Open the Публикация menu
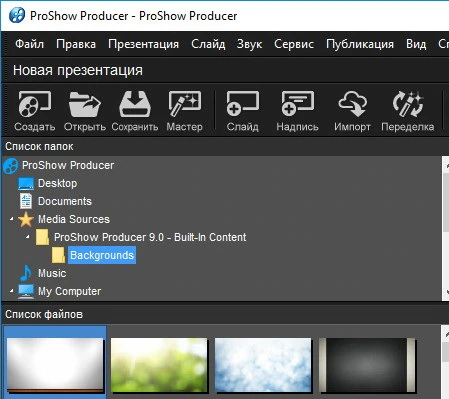The image size is (449, 399). [x=360, y=44]
